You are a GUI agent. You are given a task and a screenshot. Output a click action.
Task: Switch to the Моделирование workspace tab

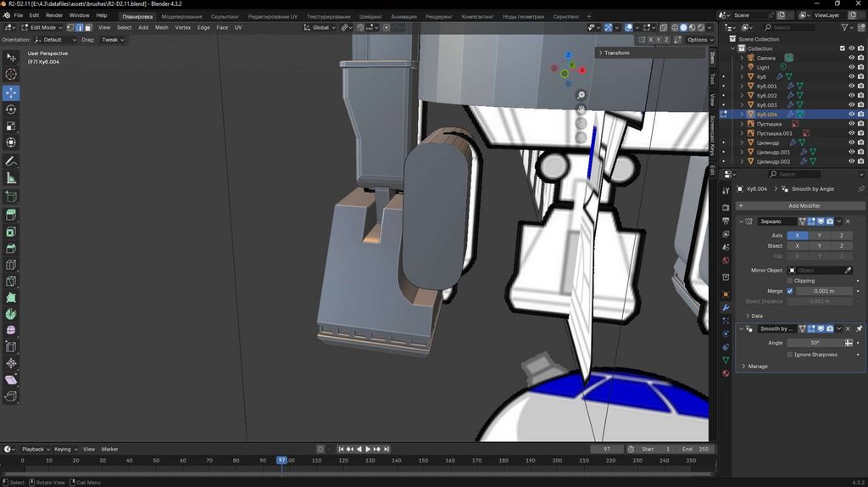(x=181, y=16)
